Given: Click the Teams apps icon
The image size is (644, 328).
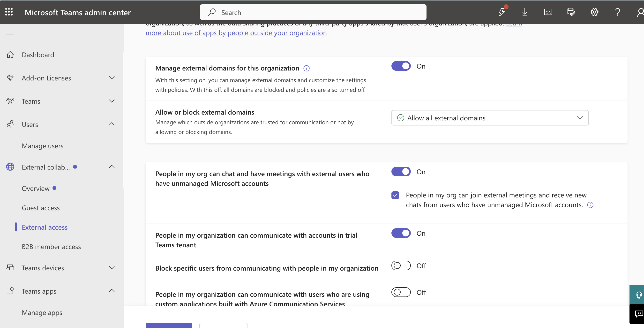Looking at the screenshot, I should tap(10, 291).
